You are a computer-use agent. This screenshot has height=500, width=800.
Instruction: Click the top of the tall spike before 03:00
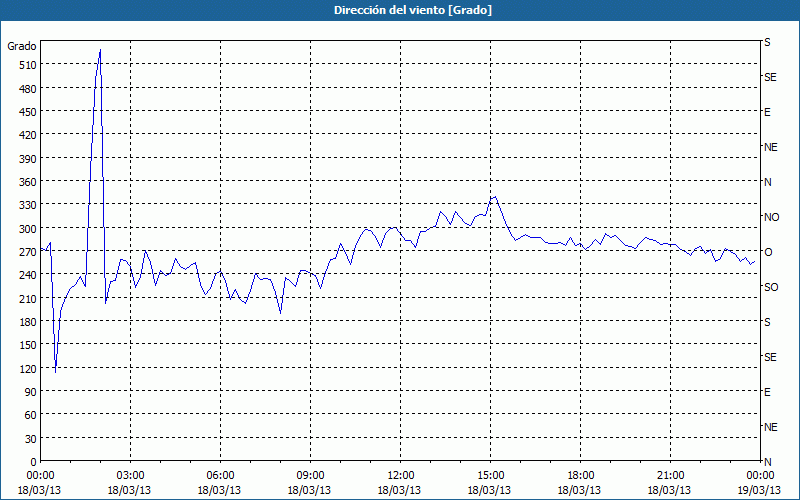pos(100,50)
